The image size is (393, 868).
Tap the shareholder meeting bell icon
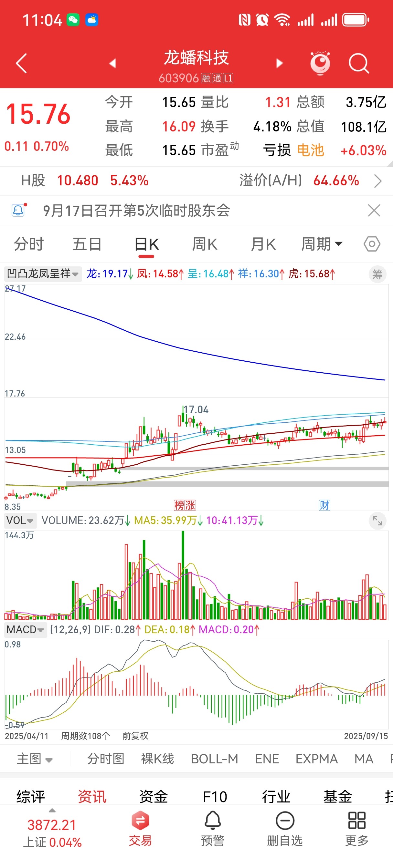[x=18, y=210]
